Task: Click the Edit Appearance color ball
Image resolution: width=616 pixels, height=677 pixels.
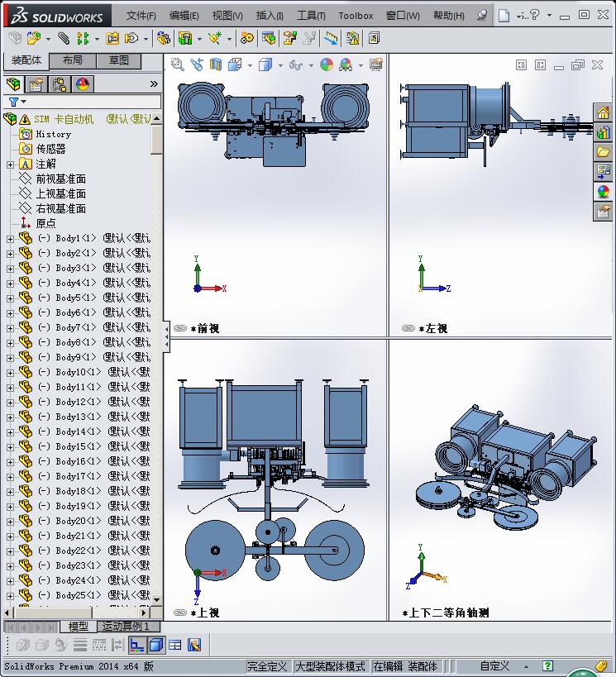Action: click(327, 64)
